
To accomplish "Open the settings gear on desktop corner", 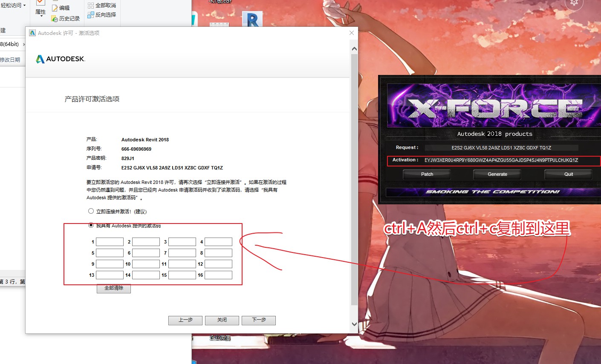I will (x=574, y=3).
